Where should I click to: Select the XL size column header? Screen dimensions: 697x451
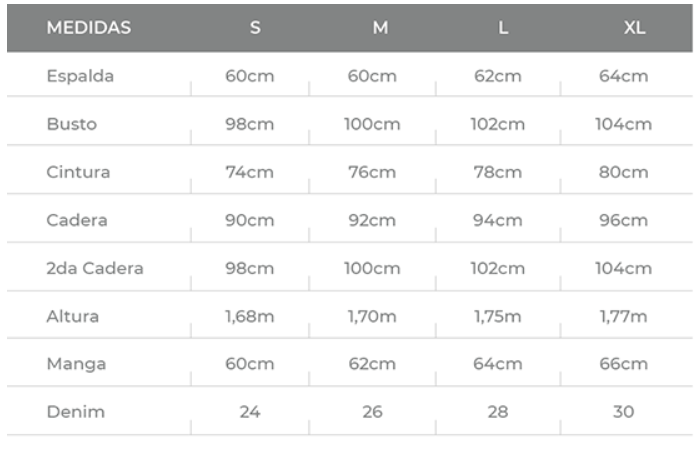click(x=634, y=28)
